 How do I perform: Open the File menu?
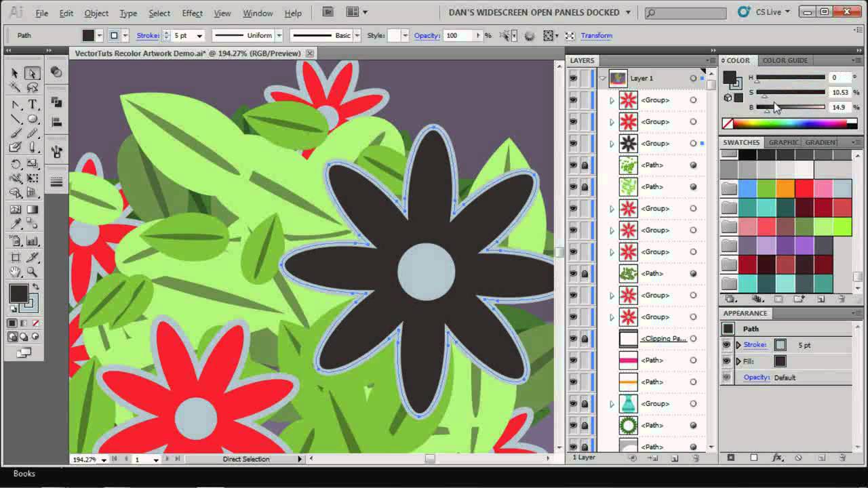[x=41, y=13]
